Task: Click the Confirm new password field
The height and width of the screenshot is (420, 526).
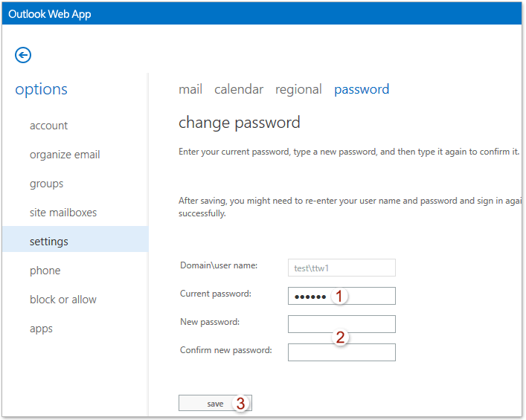Action: tap(341, 352)
